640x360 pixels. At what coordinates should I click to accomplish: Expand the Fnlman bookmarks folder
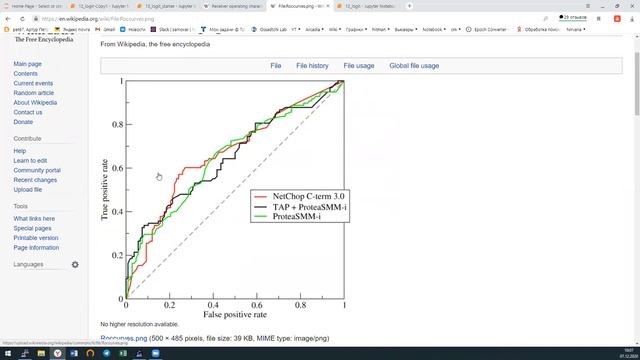[380, 29]
